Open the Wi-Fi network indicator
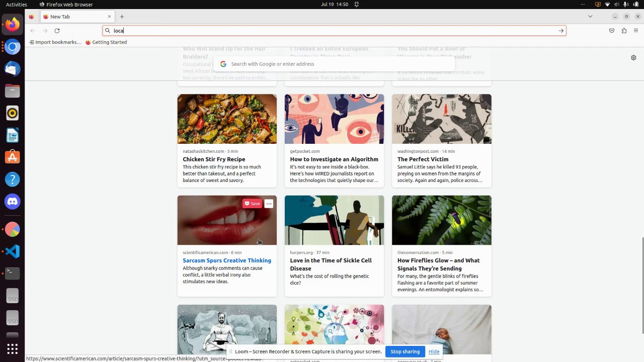This screenshot has height=362, width=644. click(x=607, y=4)
